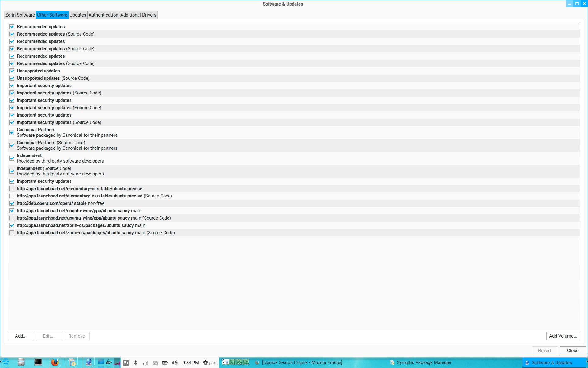Open the En keyboard language indicator
Image resolution: width=588 pixels, height=368 pixels.
[x=126, y=363]
